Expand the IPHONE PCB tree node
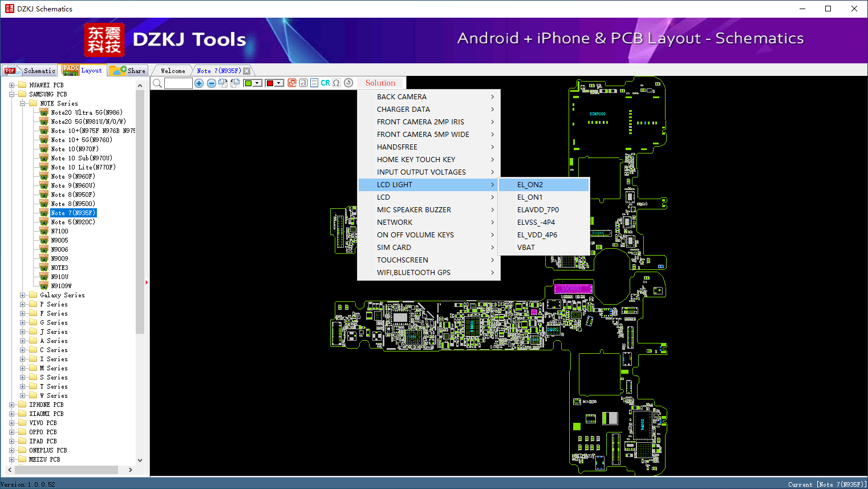Viewport: 868px width, 489px height. coord(11,405)
